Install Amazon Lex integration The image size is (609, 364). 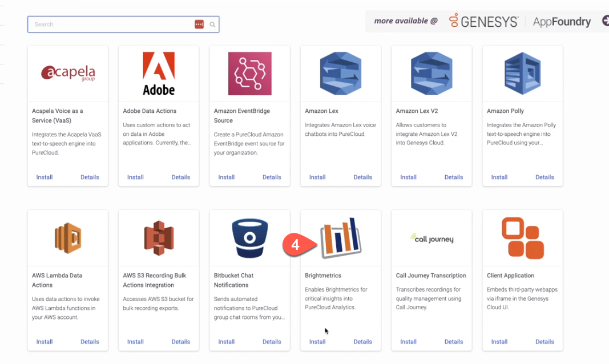pyautogui.click(x=317, y=177)
